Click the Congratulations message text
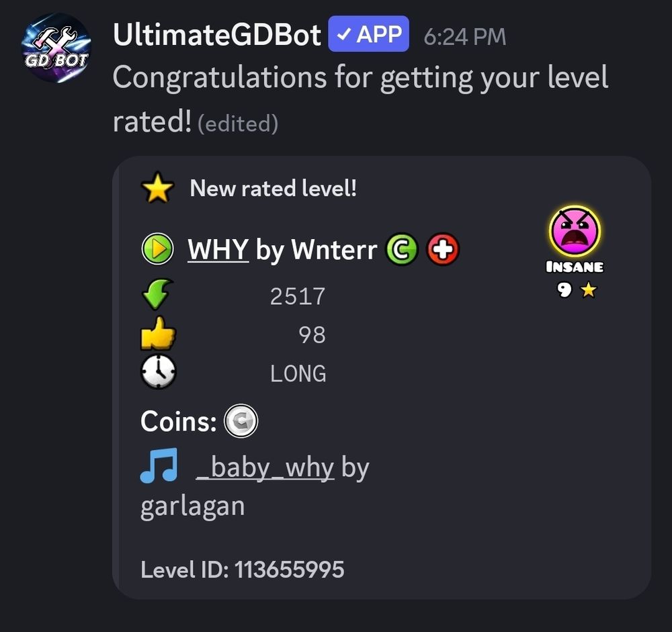Screen dimensions: 672x632 (360, 99)
